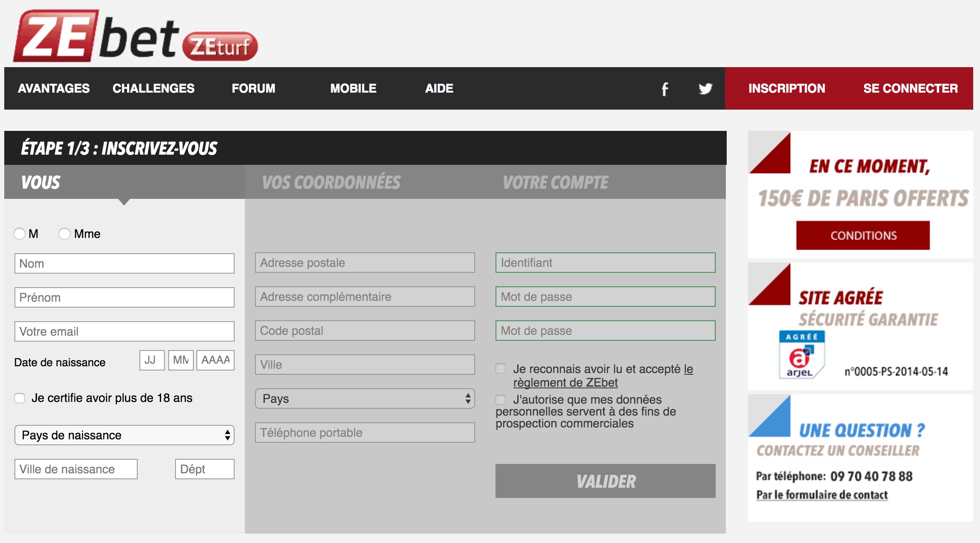
Task: Click the CONDITIONS button
Action: coord(863,235)
